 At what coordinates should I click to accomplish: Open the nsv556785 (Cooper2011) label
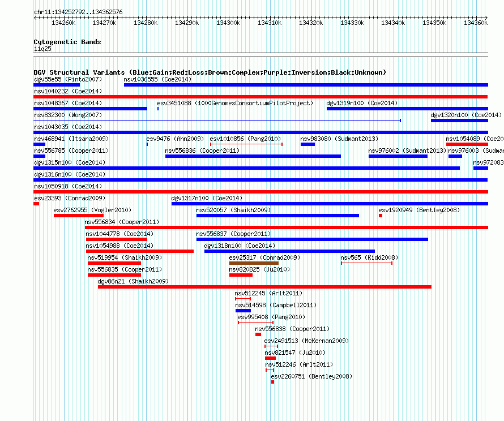point(71,151)
